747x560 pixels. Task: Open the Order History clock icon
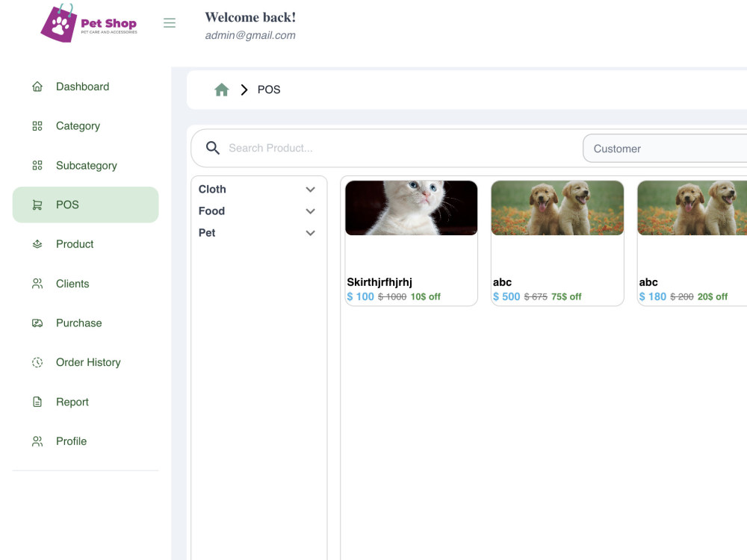click(x=37, y=362)
